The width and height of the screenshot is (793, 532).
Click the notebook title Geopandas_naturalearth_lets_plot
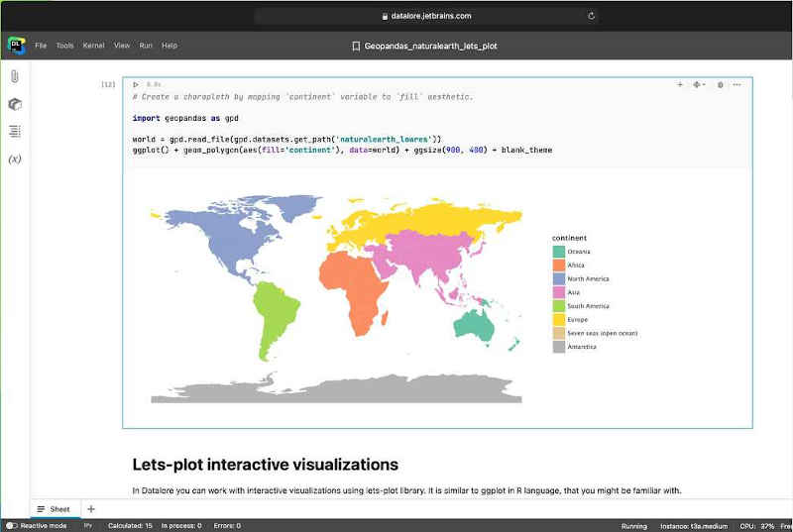click(x=430, y=46)
